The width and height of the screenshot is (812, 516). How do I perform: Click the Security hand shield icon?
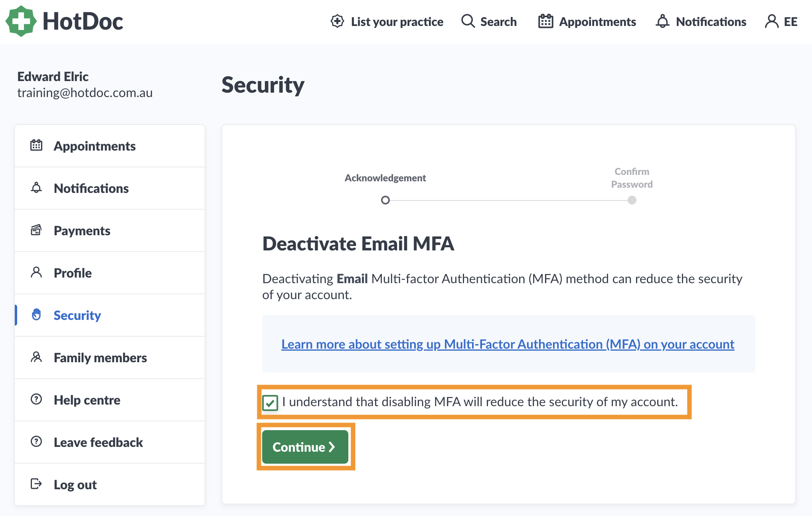(x=36, y=315)
